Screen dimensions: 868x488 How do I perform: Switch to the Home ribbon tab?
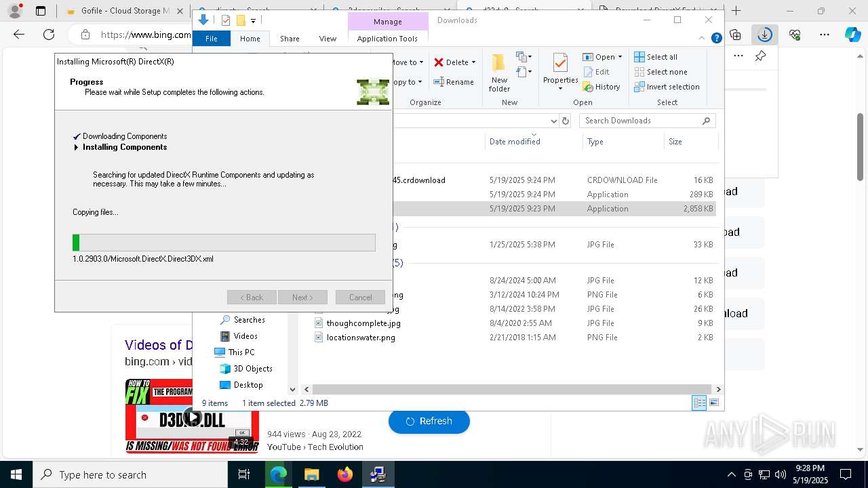click(x=250, y=39)
